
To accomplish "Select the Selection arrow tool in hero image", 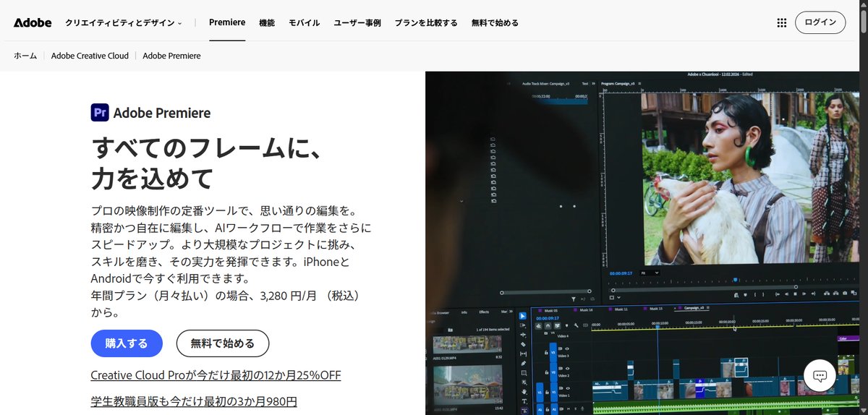I will pos(522,316).
